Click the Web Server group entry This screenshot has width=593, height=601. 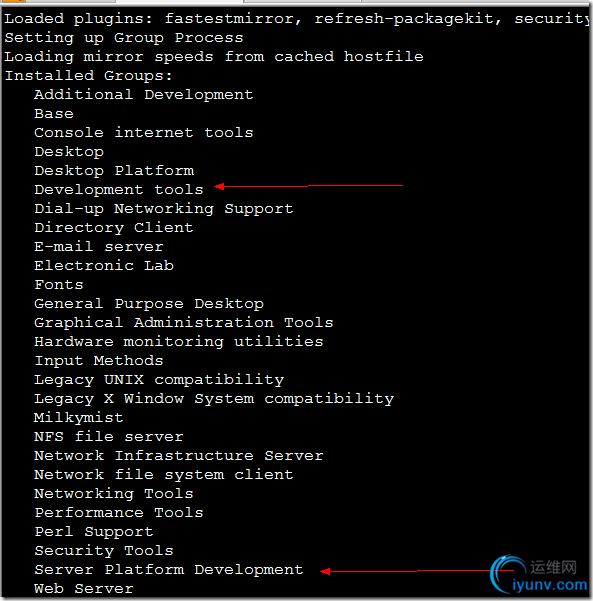(84, 589)
